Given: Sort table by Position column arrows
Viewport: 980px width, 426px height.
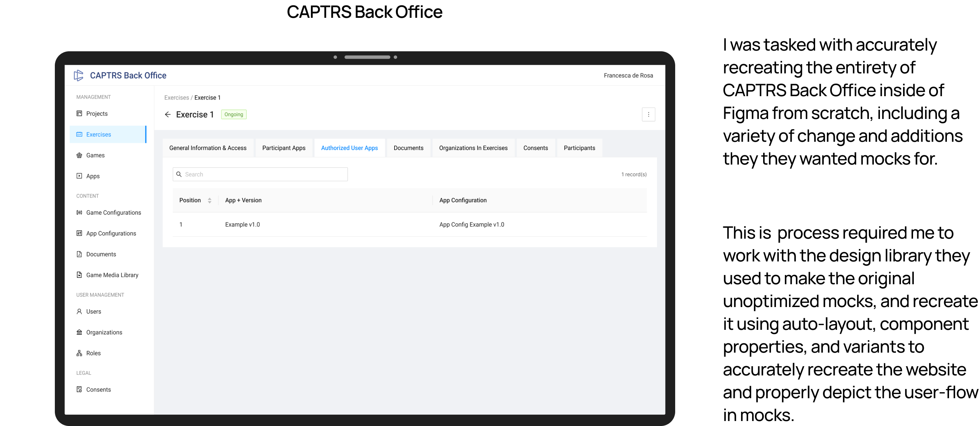Looking at the screenshot, I should coord(209,201).
